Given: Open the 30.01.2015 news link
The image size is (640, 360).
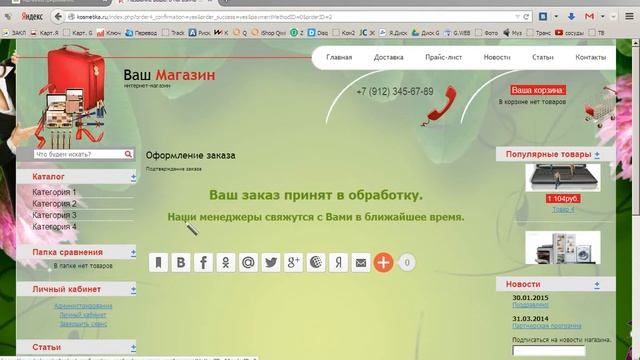Looking at the screenshot, I should pyautogui.click(x=531, y=305).
